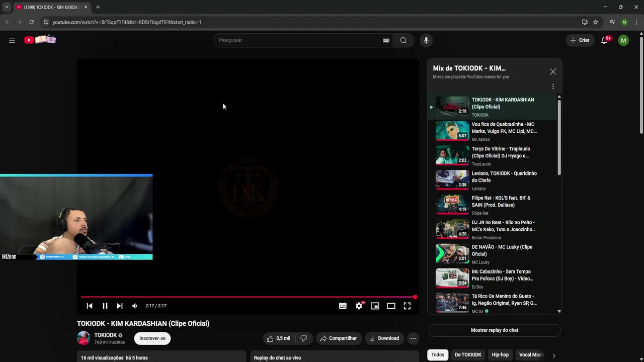Click Inscrever-se subscribe button

pos(152,338)
